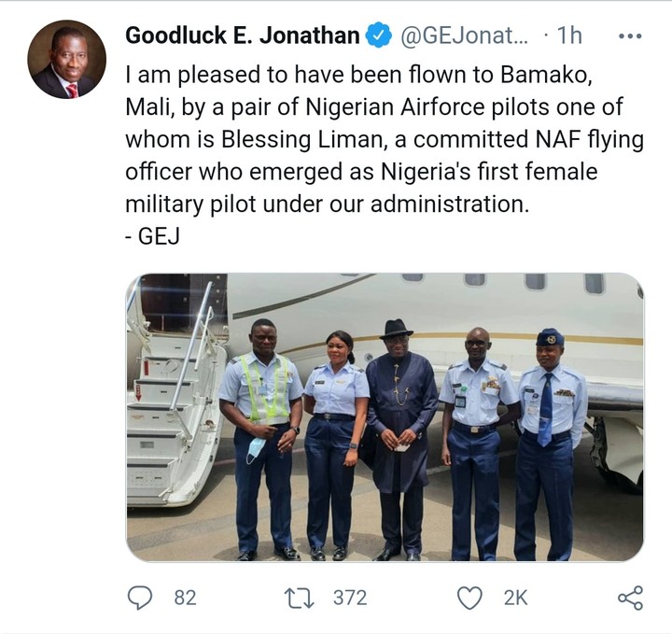Click the blue verified badge

377,36
